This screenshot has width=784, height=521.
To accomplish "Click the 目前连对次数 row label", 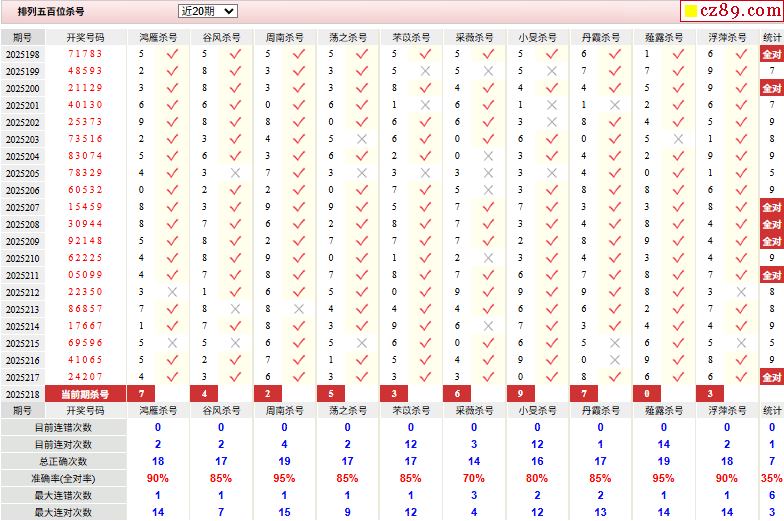I will click(64, 445).
